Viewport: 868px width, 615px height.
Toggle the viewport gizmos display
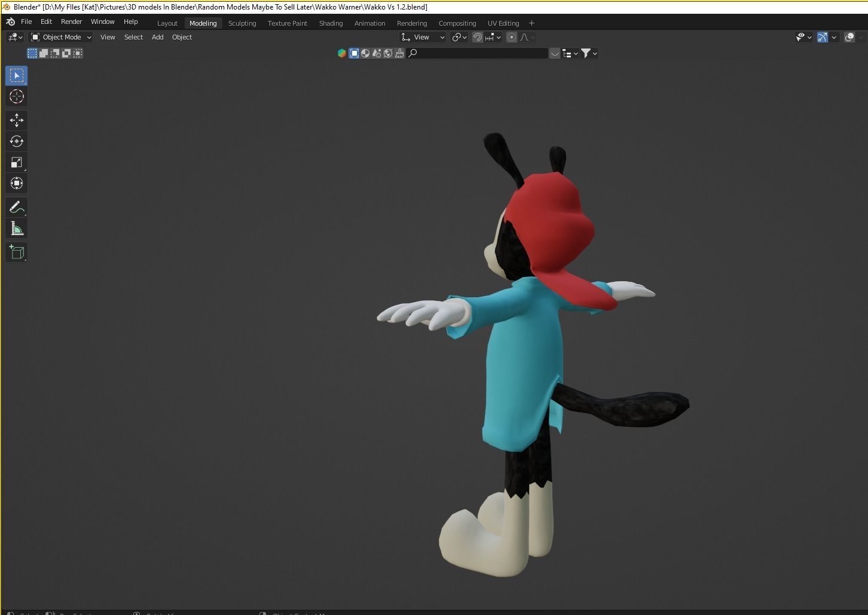(x=823, y=37)
